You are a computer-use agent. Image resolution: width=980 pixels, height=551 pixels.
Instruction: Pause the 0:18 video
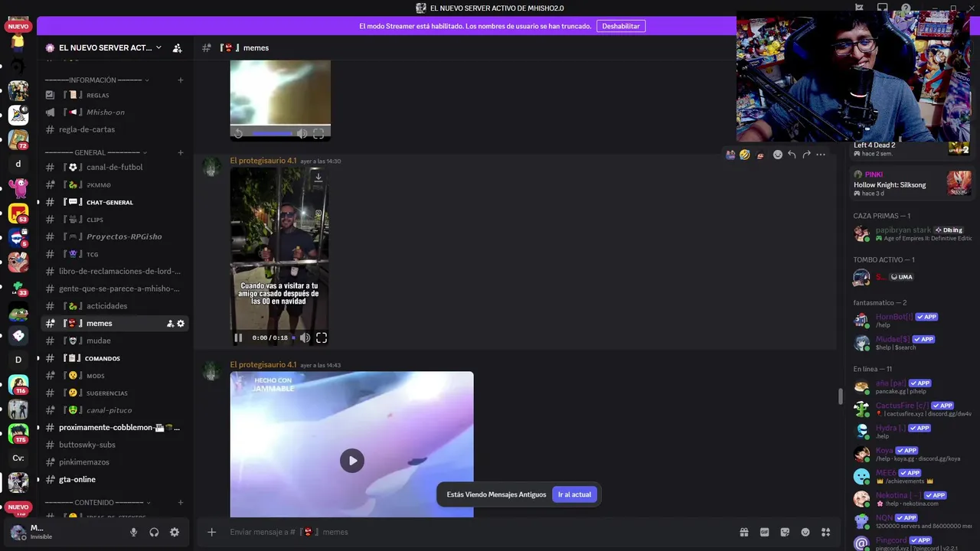click(238, 337)
